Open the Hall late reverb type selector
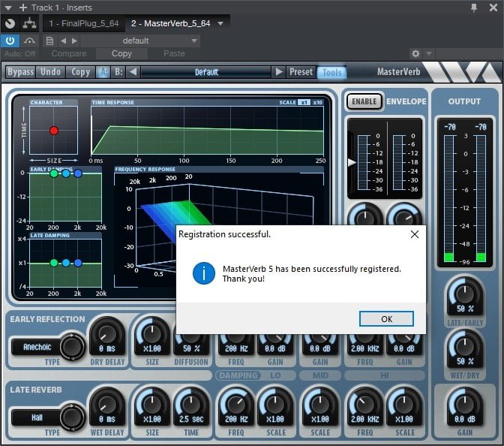The height and width of the screenshot is (446, 504). [37, 417]
